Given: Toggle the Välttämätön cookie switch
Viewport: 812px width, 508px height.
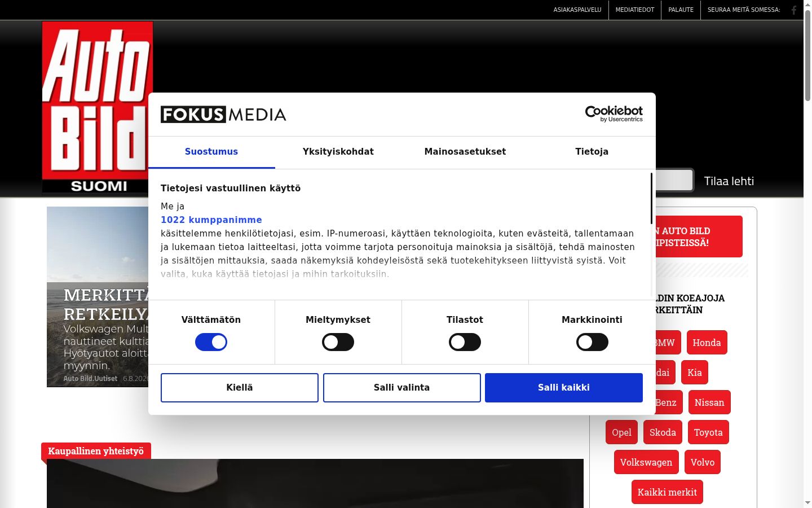Looking at the screenshot, I should 211,342.
